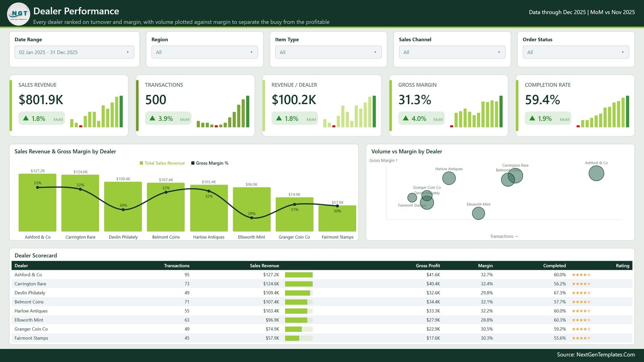Open the Sales Channel filter dropdown

point(452,52)
